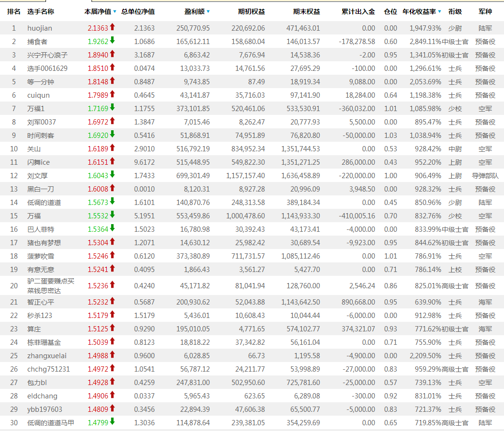This screenshot has width=504, height=431.
Task: Sort by 年化收益率 dropdown arrow
Action: point(440,12)
